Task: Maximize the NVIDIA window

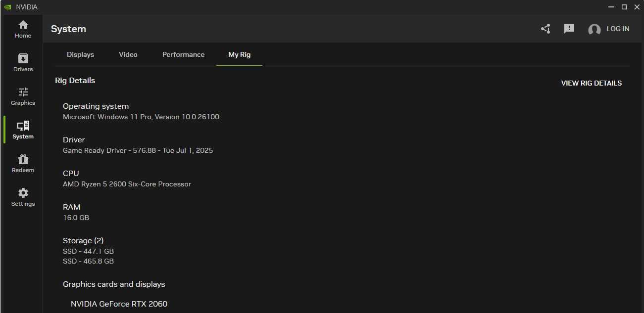Action: pyautogui.click(x=624, y=7)
